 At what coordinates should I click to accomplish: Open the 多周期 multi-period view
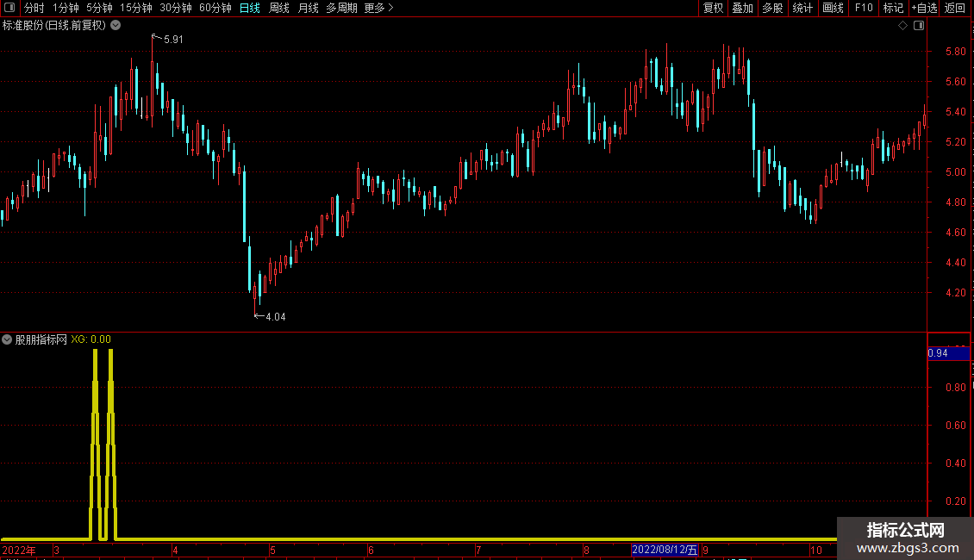(341, 8)
